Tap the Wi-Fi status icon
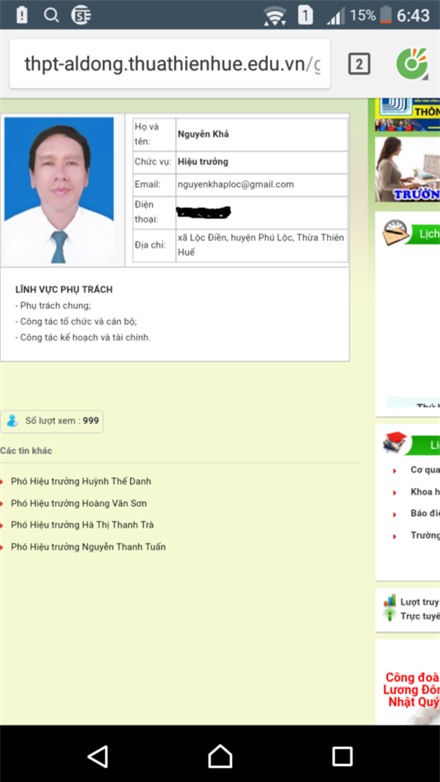 pyautogui.click(x=275, y=16)
